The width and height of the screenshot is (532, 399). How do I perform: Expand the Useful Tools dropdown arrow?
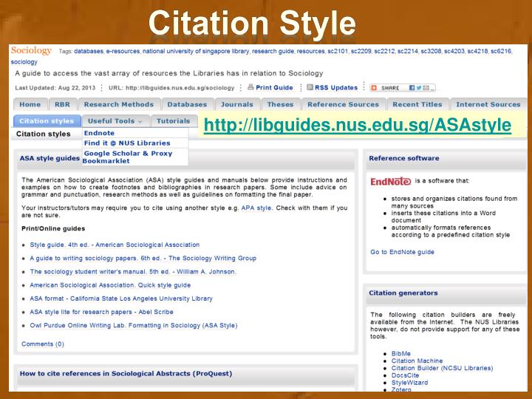click(140, 121)
